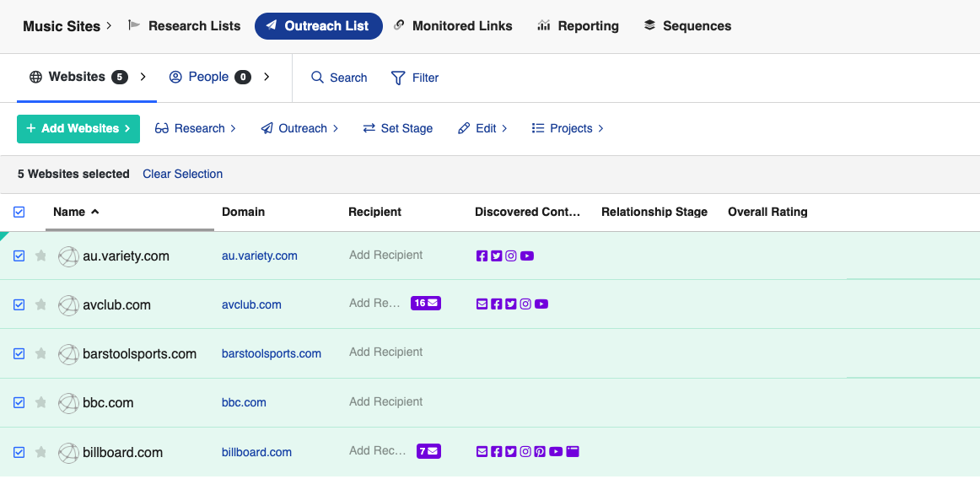Screen dimensions: 980x479
Task: Click the Clear Selection link
Action: pyautogui.click(x=182, y=174)
